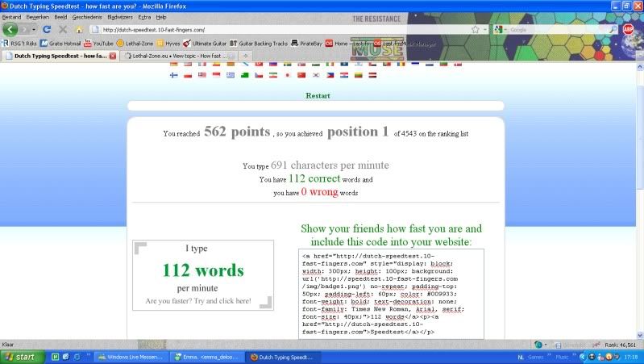Click the Restart link
Screen dimensions: 644x364
318,95
